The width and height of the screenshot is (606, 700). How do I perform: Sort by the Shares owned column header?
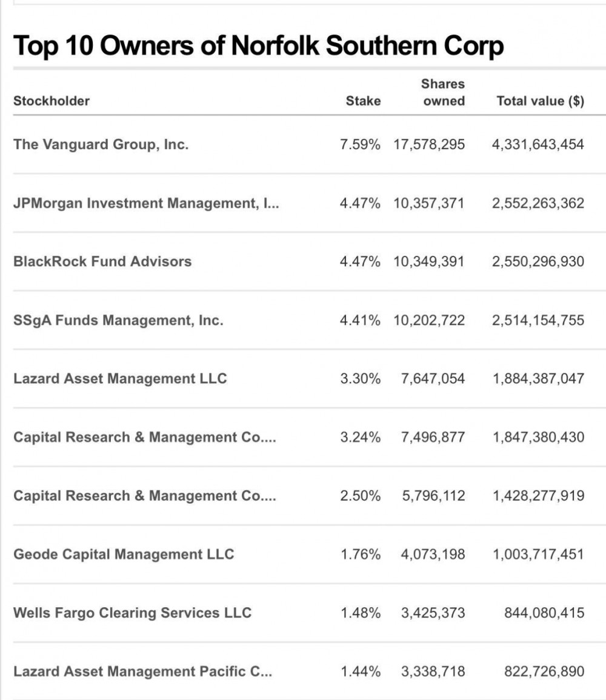click(443, 92)
